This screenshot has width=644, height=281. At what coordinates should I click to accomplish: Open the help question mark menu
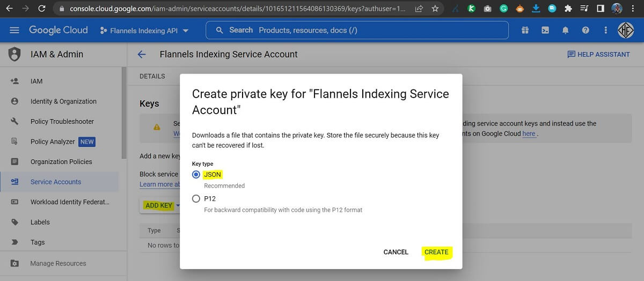pyautogui.click(x=586, y=31)
